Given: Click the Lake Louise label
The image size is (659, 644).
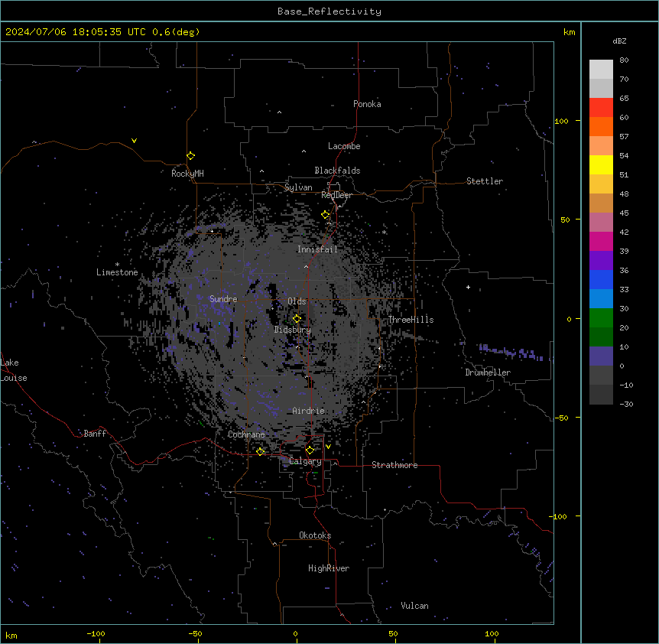Looking at the screenshot, I should tap(14, 370).
